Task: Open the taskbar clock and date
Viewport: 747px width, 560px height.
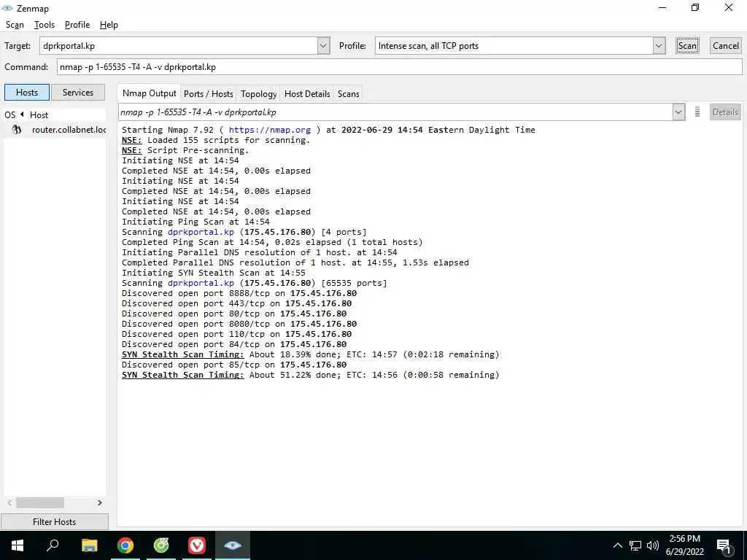Action: pyautogui.click(x=684, y=545)
